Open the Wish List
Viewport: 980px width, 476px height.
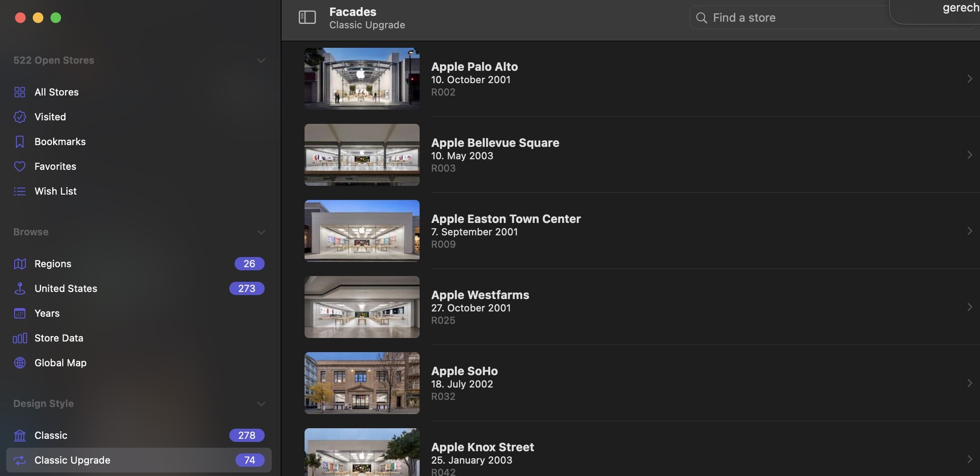click(139, 191)
